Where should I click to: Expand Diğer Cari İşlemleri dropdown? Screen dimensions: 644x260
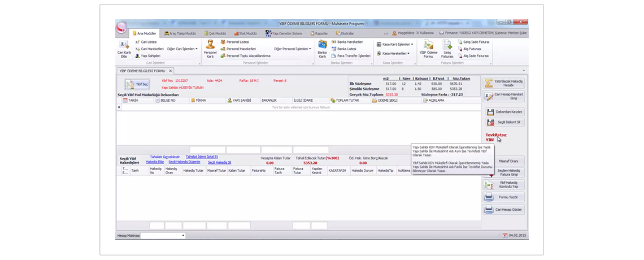182,49
